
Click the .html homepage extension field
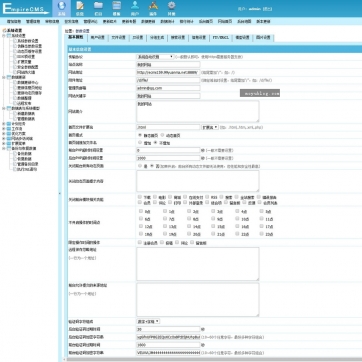coord(168,127)
